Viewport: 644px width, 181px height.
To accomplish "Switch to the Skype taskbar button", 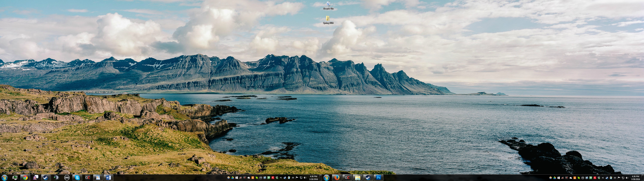I will [x=77, y=178].
